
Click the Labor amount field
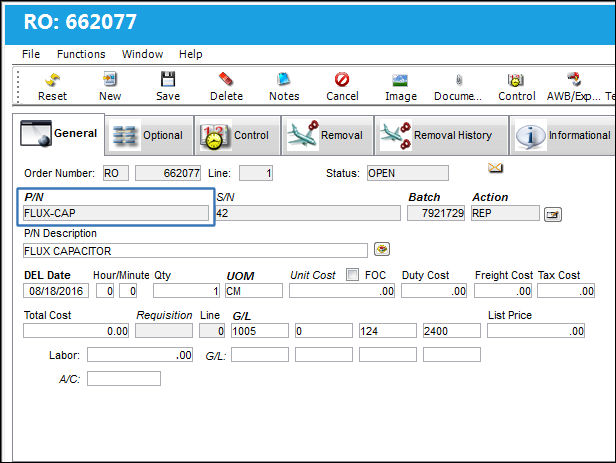pyautogui.click(x=140, y=355)
